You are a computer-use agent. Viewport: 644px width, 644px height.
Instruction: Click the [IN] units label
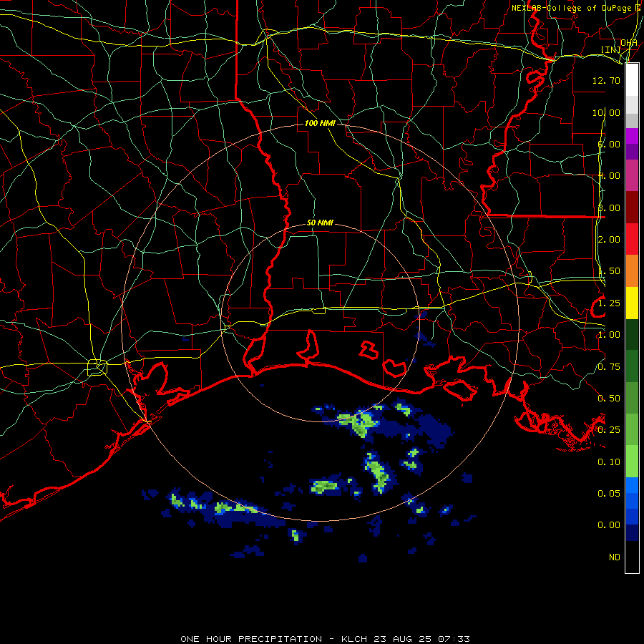click(x=611, y=49)
